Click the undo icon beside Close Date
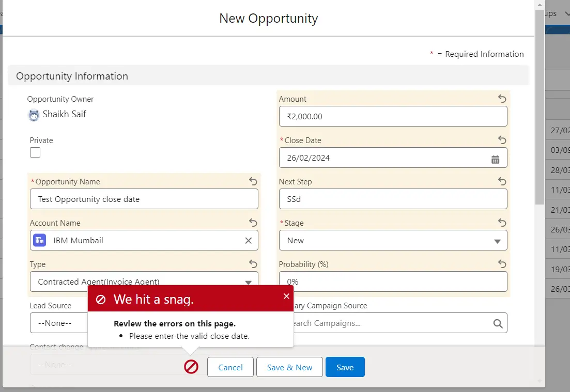The width and height of the screenshot is (570, 392). point(502,140)
